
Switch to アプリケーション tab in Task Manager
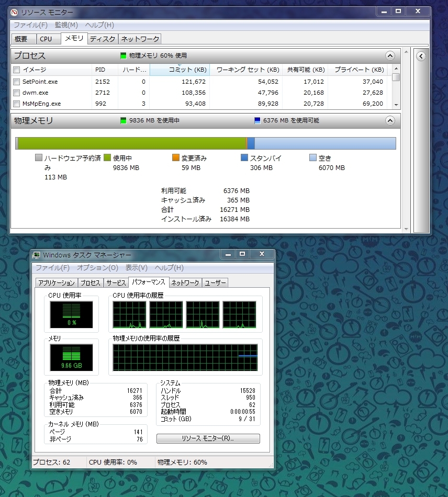(57, 283)
